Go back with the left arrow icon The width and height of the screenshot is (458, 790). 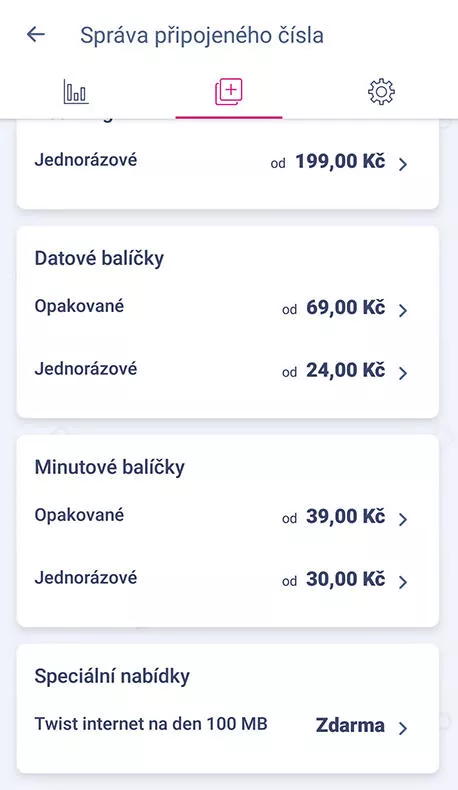click(36, 35)
